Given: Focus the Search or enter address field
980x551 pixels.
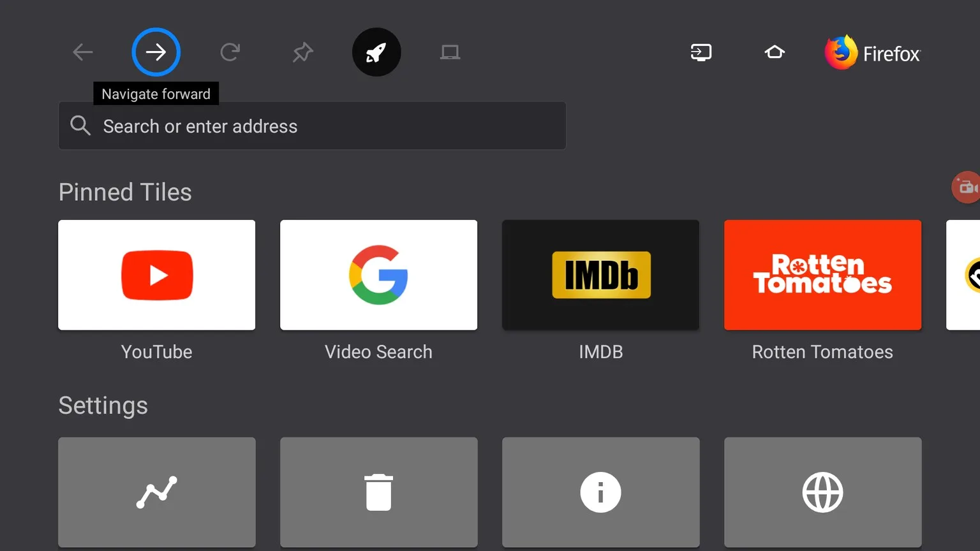Looking at the screenshot, I should 312,126.
